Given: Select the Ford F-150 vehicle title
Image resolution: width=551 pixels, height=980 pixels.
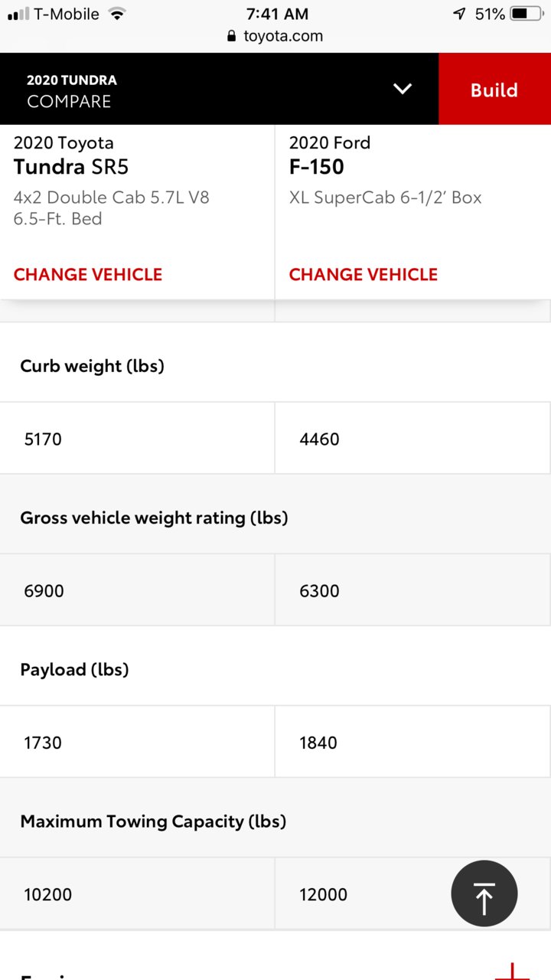Looking at the screenshot, I should [316, 166].
